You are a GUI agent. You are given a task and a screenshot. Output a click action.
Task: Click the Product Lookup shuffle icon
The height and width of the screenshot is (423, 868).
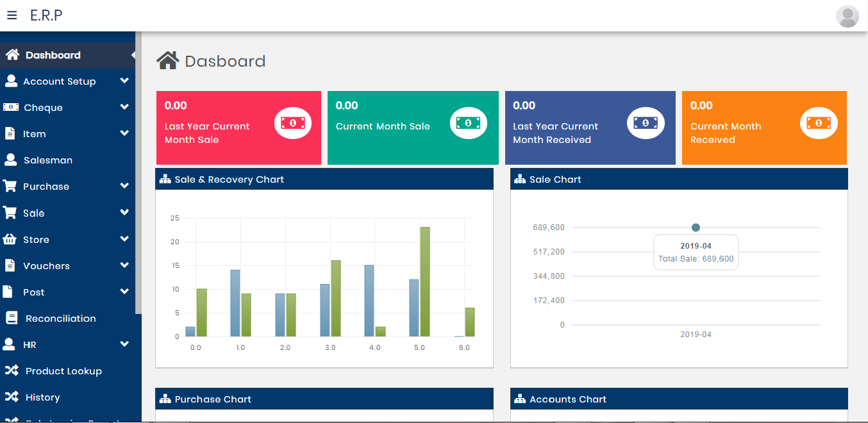tap(12, 371)
